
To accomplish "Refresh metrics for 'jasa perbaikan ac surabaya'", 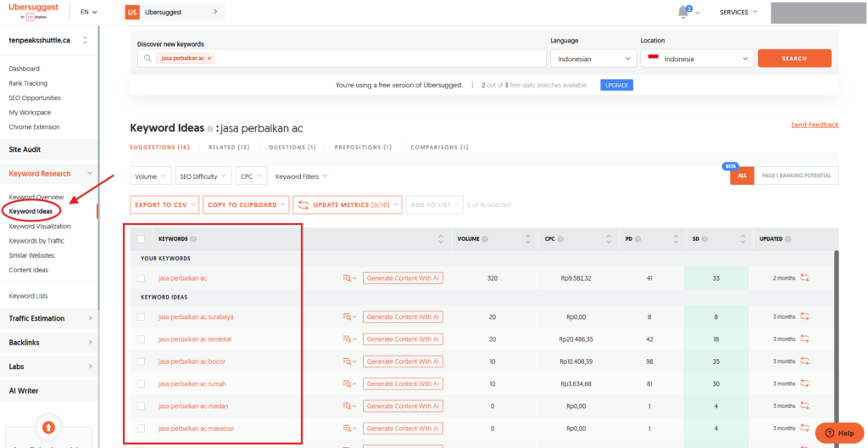I will point(804,316).
